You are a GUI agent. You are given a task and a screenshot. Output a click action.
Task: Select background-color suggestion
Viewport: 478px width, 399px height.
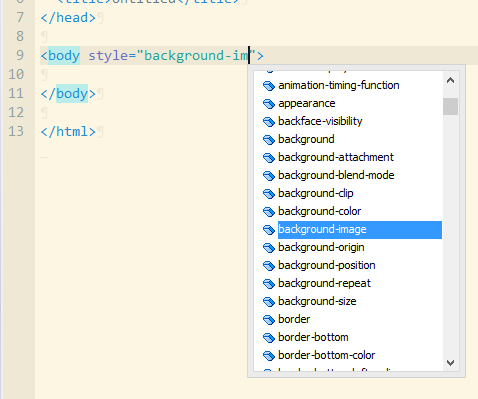319,212
